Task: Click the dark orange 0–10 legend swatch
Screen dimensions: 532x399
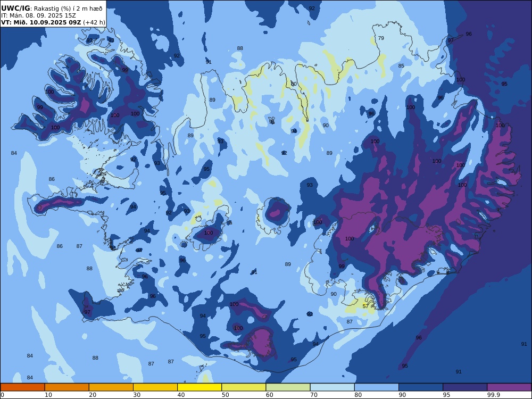Action: pos(22,387)
